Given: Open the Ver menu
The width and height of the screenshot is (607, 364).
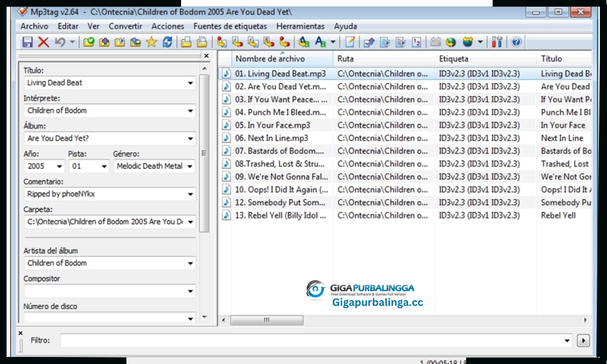Looking at the screenshot, I should (x=94, y=26).
